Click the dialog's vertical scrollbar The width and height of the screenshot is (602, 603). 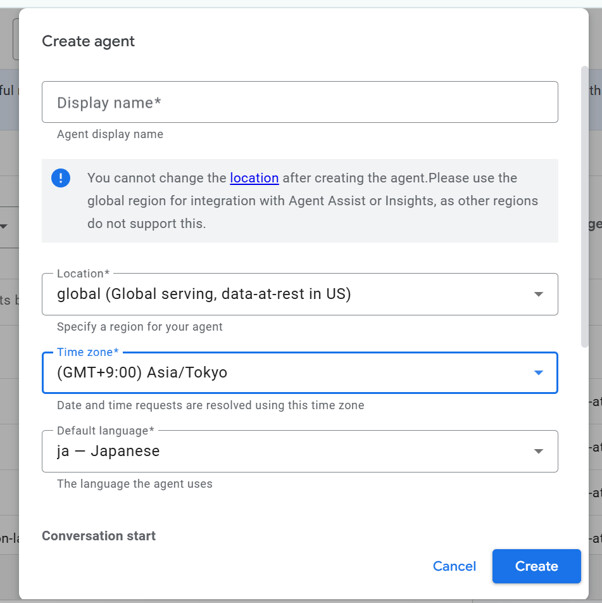(584, 200)
